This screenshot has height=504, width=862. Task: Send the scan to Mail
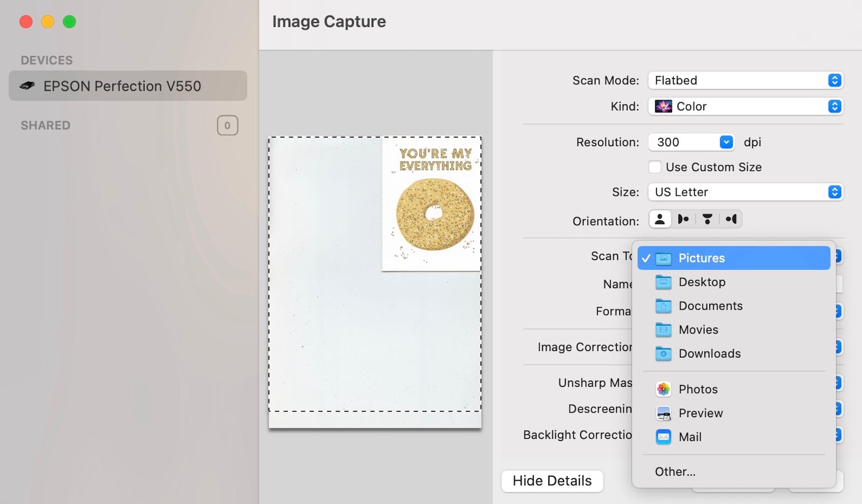pos(734,437)
